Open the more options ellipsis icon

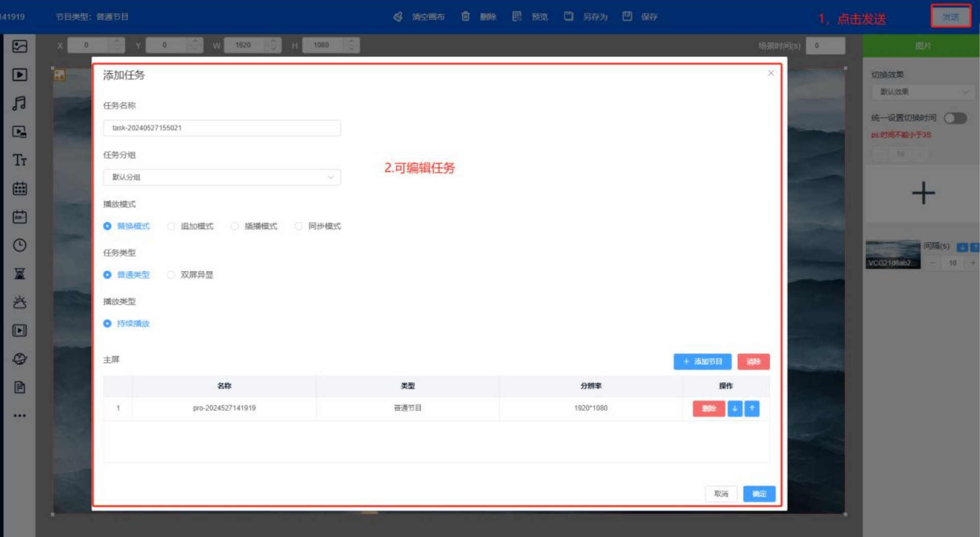(19, 416)
